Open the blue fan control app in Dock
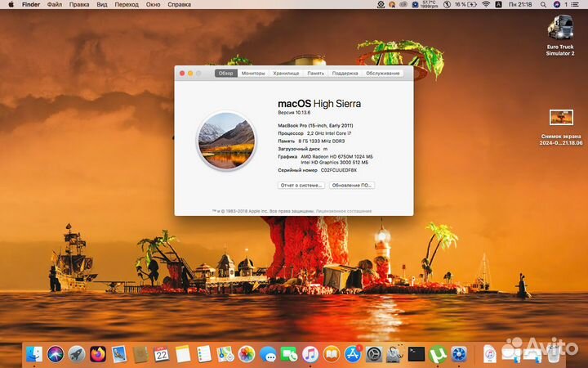Screen dimensions: 588x368 pyautogui.click(x=459, y=354)
